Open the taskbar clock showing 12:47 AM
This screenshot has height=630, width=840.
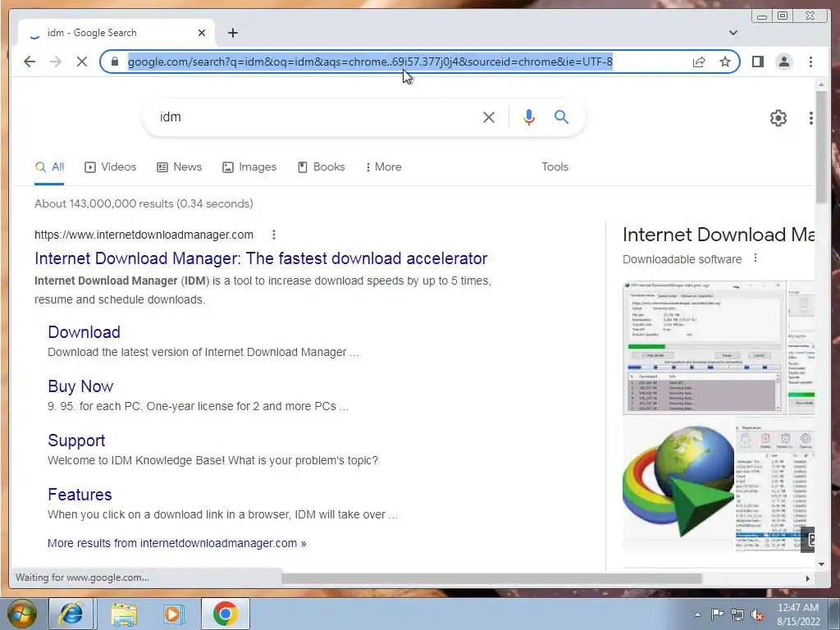point(798,614)
